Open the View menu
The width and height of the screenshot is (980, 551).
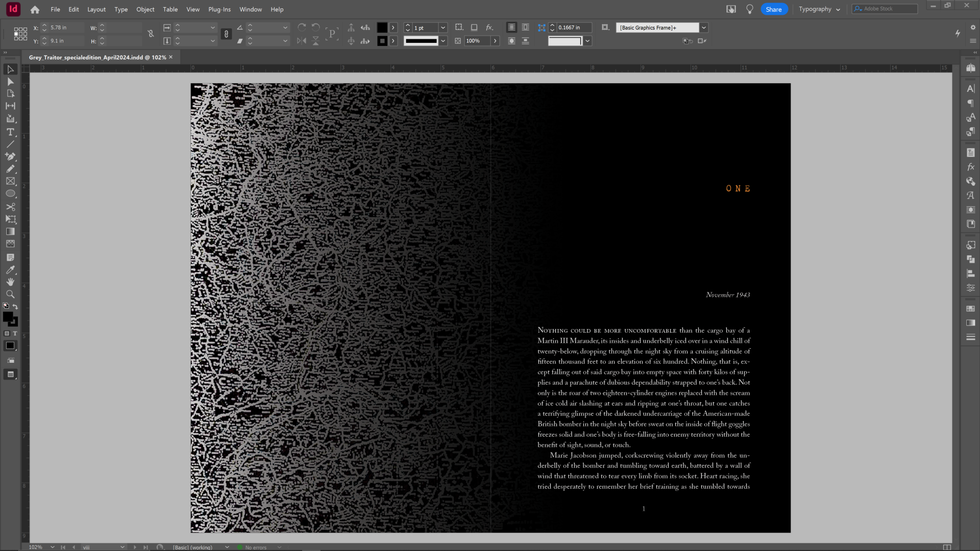click(193, 9)
